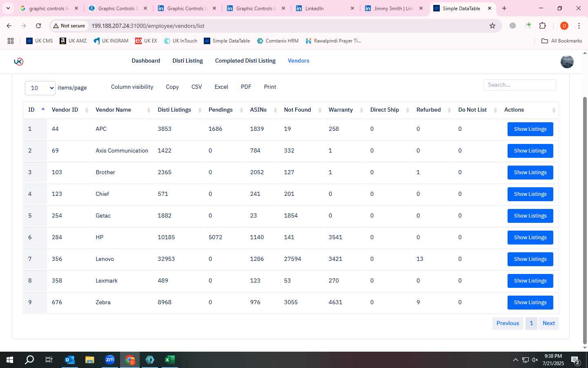Open the user profile avatar
588x368 pixels.
click(x=567, y=62)
